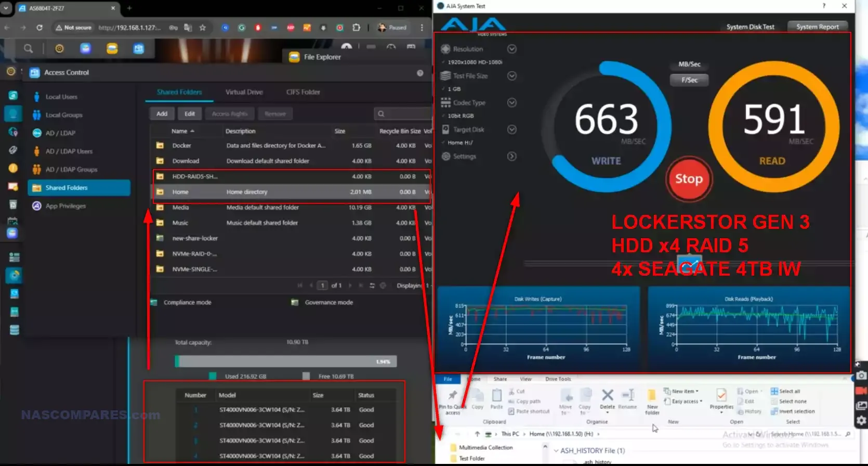The width and height of the screenshot is (868, 466).
Task: Stop the AJA disk test
Action: pos(689,179)
